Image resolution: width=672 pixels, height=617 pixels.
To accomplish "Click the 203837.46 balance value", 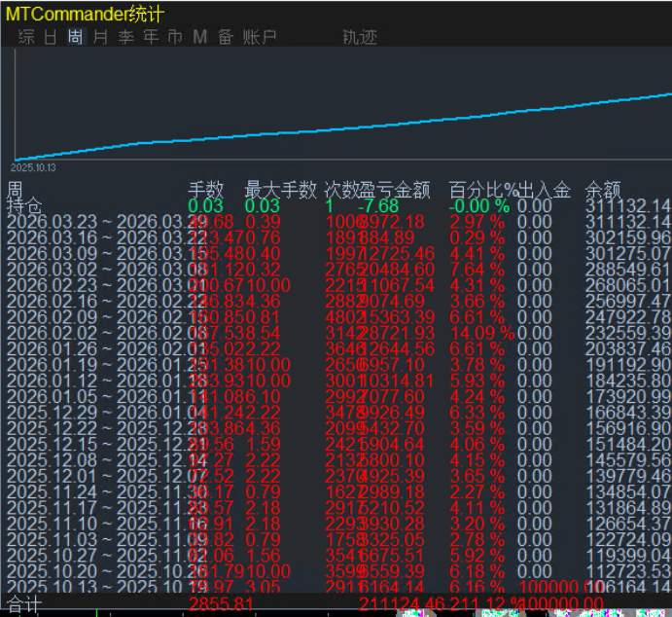I will (x=628, y=349).
